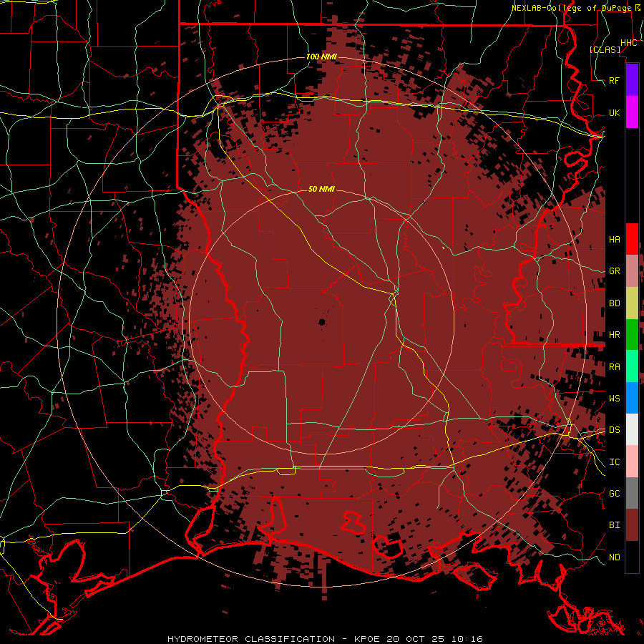Click the UK legend label
644x644 pixels.
point(615,112)
